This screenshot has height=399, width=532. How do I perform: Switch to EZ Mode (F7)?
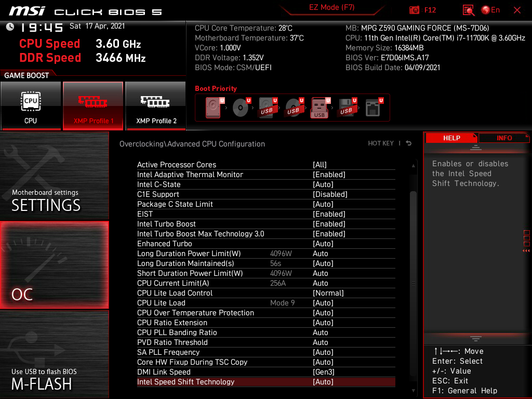point(332,7)
